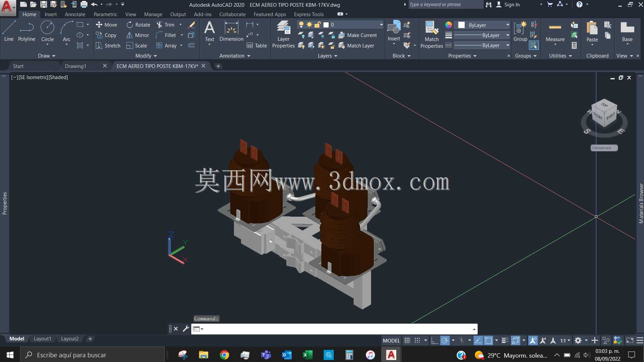
Task: Toggle 2D object snap in status bar
Action: coord(488,340)
